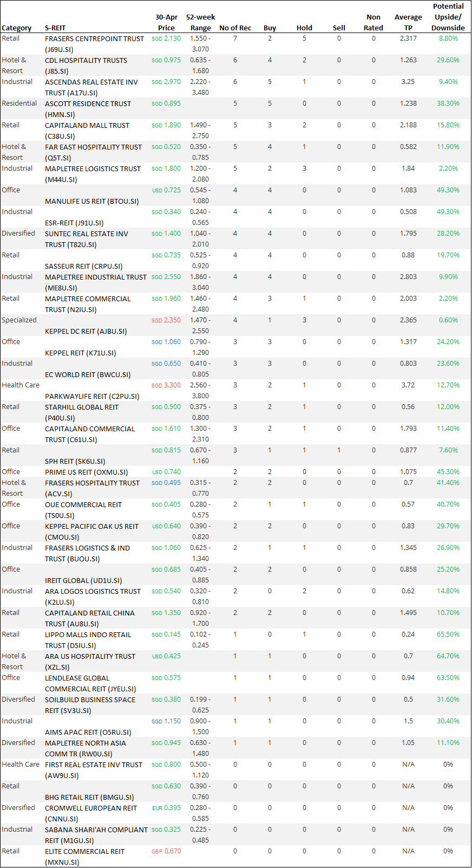
Task: Click KEPPEL PACIFIC OAK US REIT name
Action: [91, 532]
